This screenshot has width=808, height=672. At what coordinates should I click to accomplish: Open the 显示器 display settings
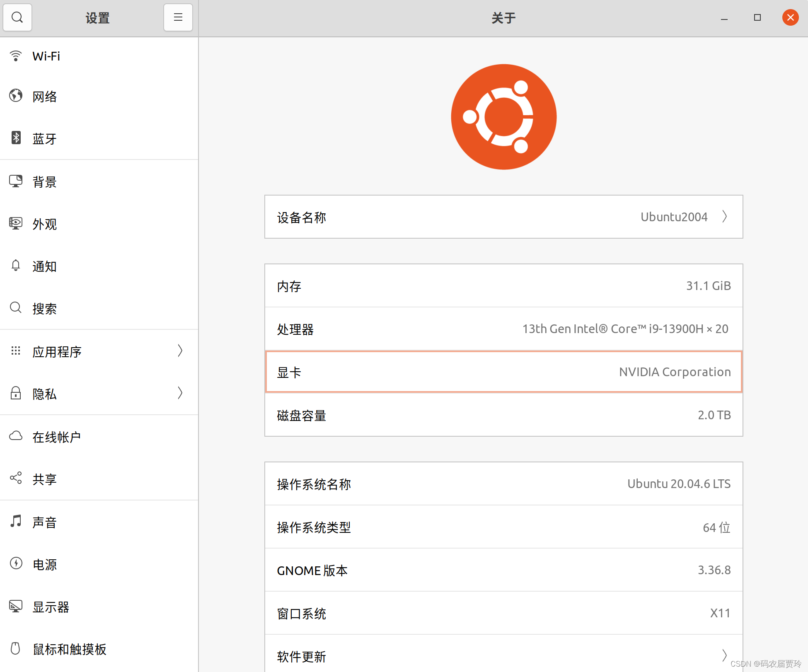[x=51, y=607]
